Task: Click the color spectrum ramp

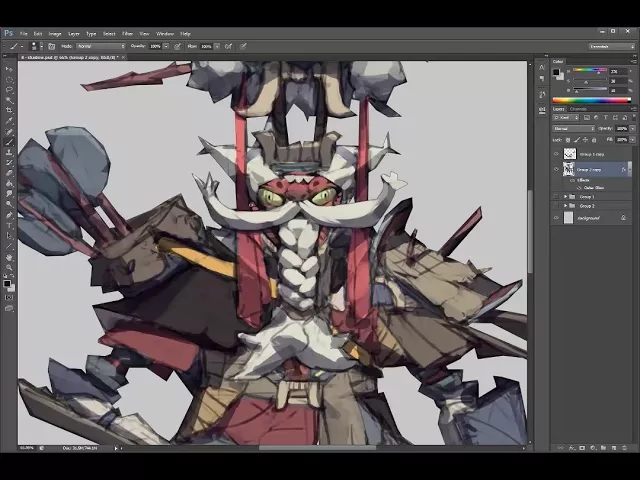Action: (x=591, y=100)
